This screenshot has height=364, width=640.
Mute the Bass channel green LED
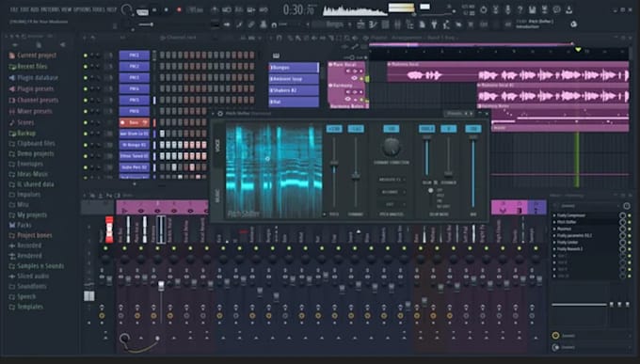click(86, 122)
